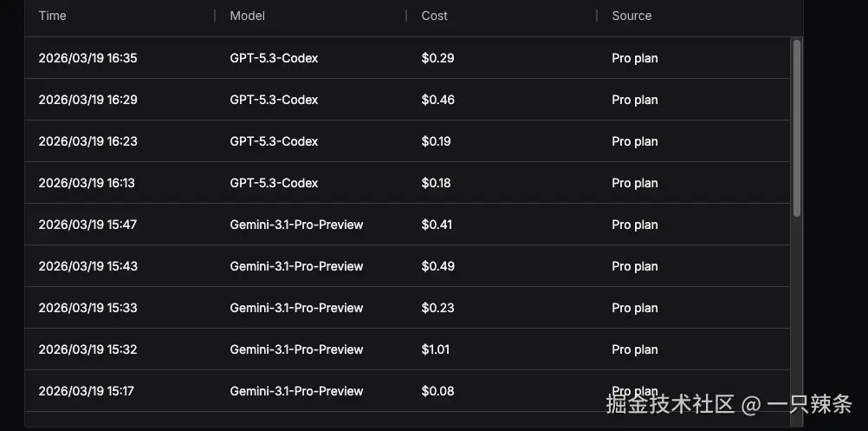Sort by the Time column header
The height and width of the screenshot is (431, 868).
pyautogui.click(x=53, y=16)
